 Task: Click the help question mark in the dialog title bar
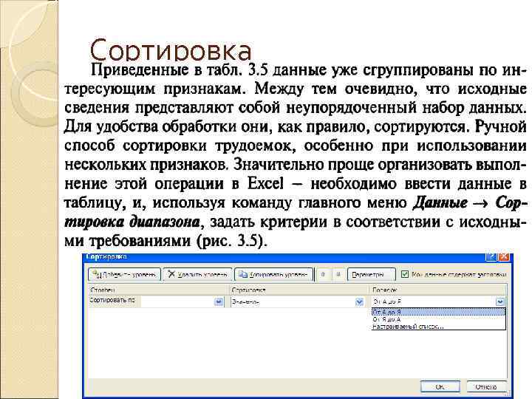[x=491, y=257]
